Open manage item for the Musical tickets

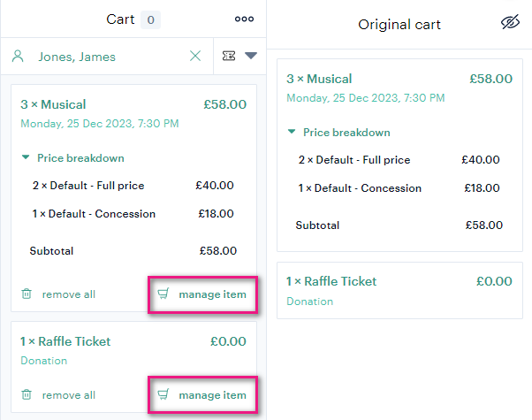point(212,294)
